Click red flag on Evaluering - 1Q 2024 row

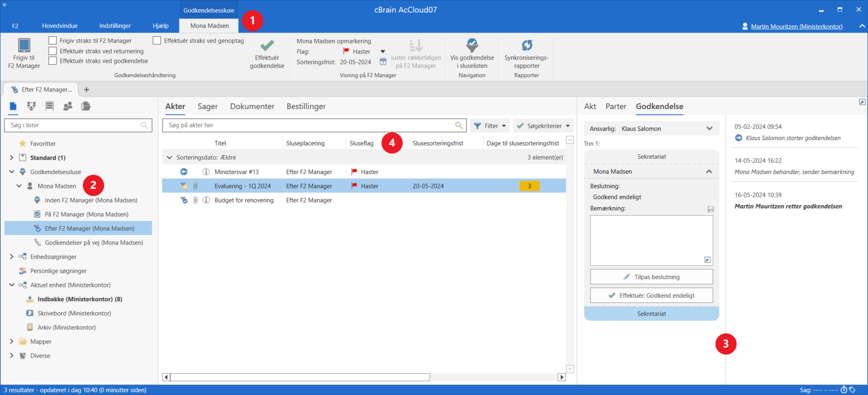354,186
